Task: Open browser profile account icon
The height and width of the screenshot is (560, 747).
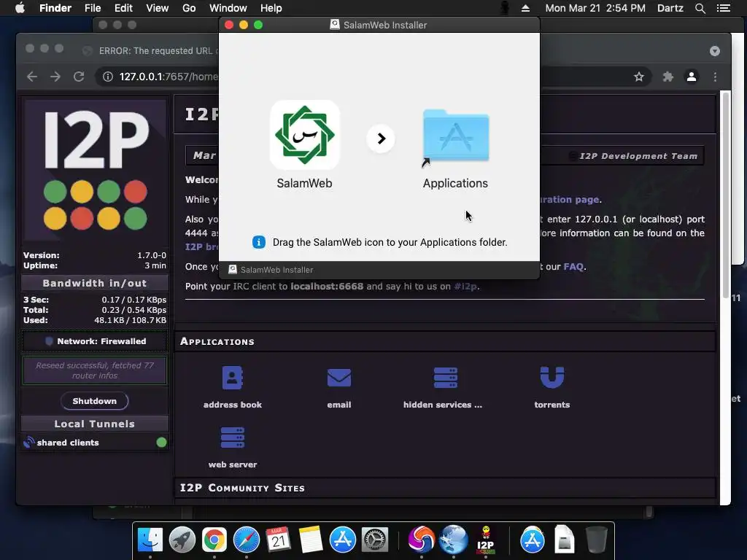Action: tap(692, 77)
